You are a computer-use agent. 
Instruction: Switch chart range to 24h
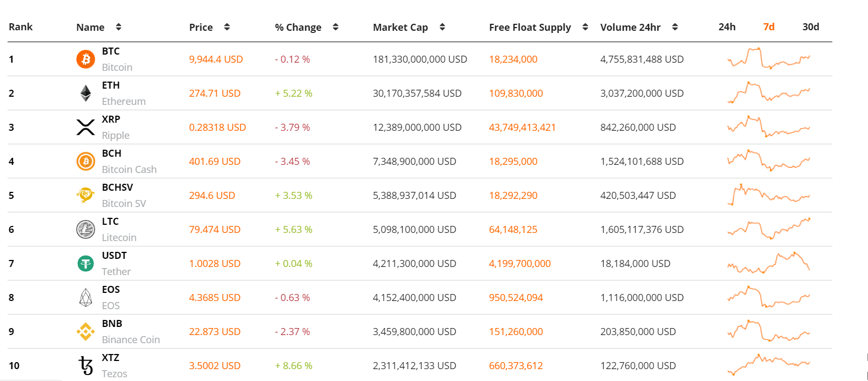click(727, 27)
